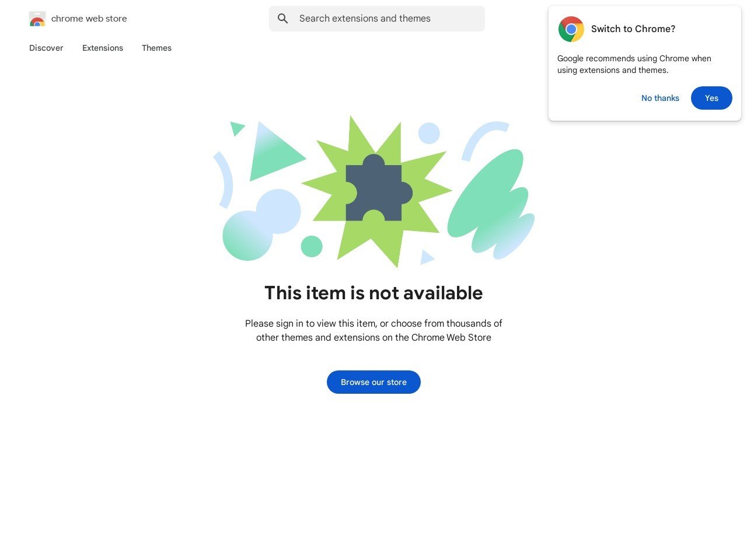Switch to the Themes tab

(156, 48)
